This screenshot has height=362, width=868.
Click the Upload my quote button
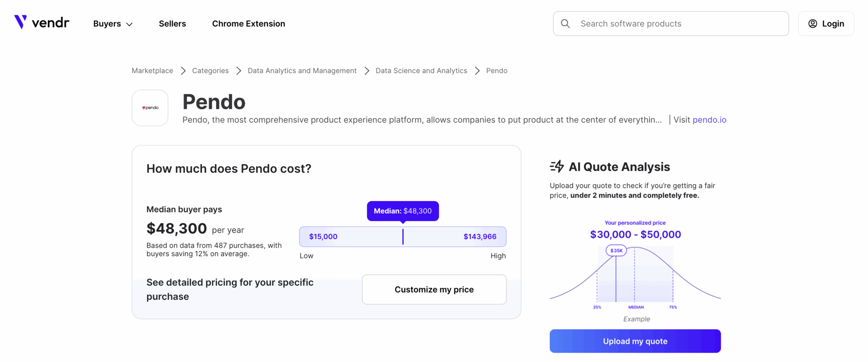click(x=635, y=341)
